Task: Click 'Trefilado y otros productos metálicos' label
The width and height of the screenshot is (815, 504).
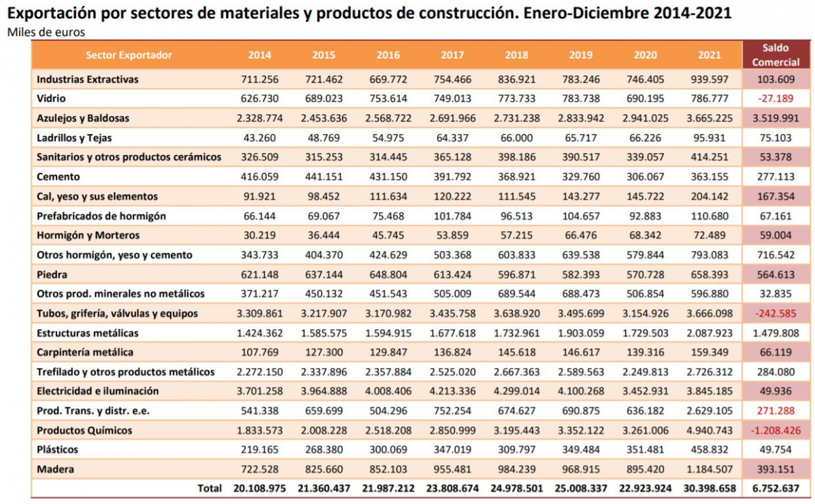Action: [x=125, y=372]
